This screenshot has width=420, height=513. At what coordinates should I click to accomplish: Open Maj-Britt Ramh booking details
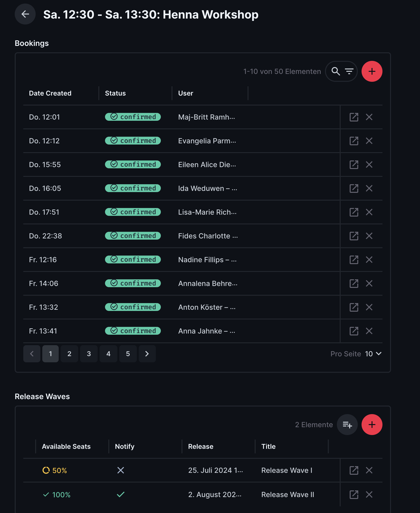tap(354, 117)
